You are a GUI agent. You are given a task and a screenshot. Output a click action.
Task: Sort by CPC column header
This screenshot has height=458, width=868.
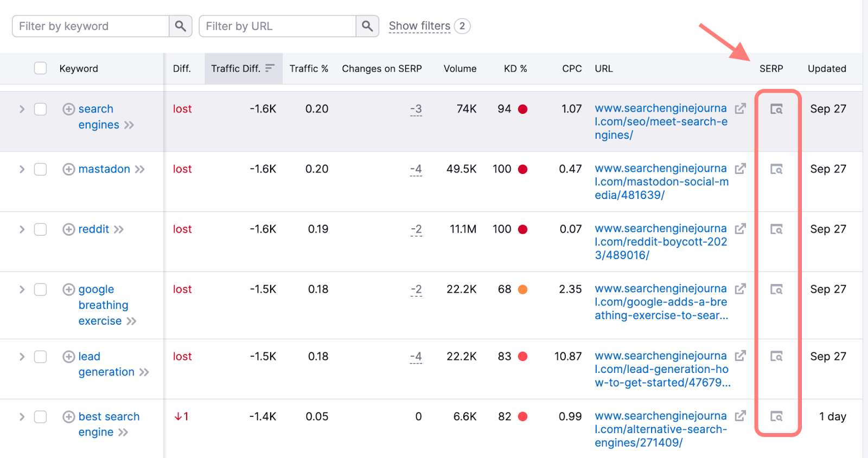pyautogui.click(x=572, y=69)
